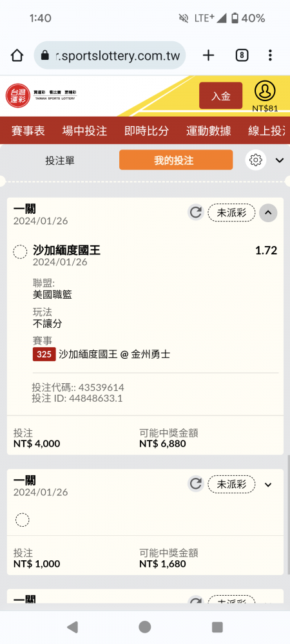Image resolution: width=290 pixels, height=644 pixels.
Task: Switch to the 投注單 tab
Action: pyautogui.click(x=60, y=160)
